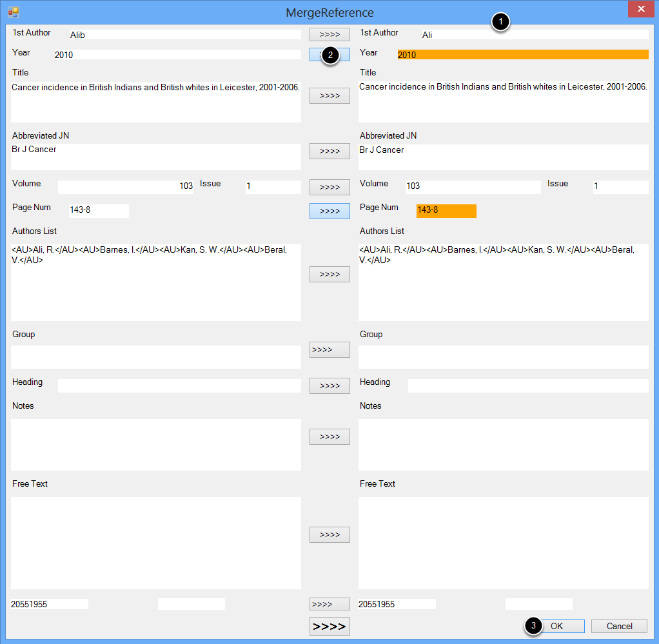The image size is (659, 644).
Task: Close the MergeReference window
Action: coord(640,9)
